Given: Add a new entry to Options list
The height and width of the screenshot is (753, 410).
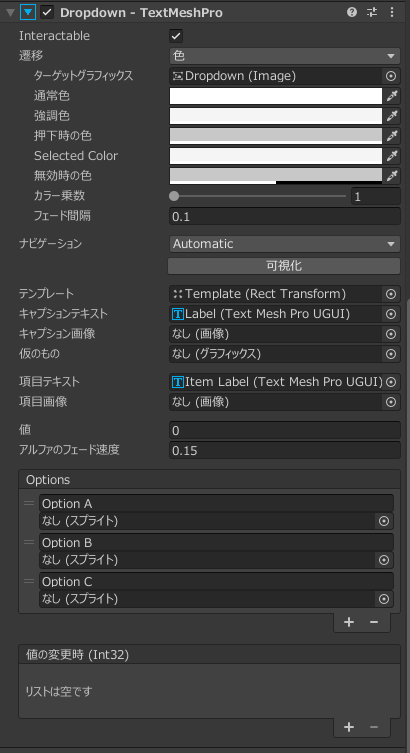Looking at the screenshot, I should [x=349, y=622].
